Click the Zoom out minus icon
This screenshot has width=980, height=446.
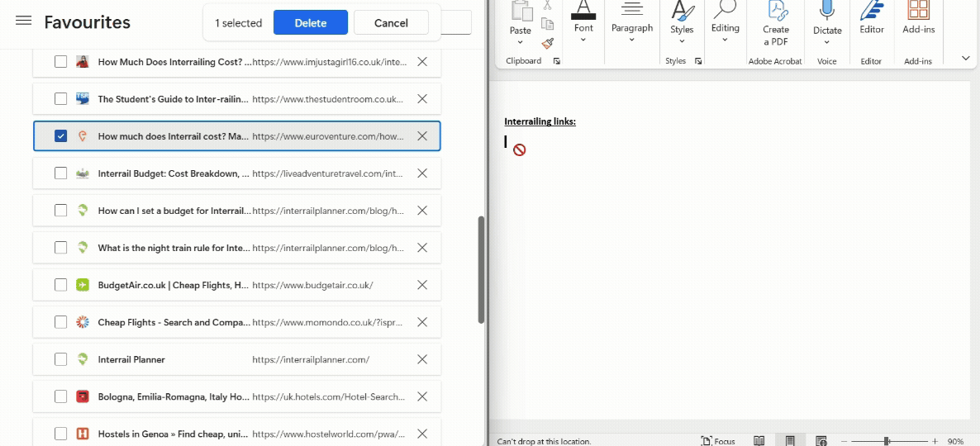(844, 441)
